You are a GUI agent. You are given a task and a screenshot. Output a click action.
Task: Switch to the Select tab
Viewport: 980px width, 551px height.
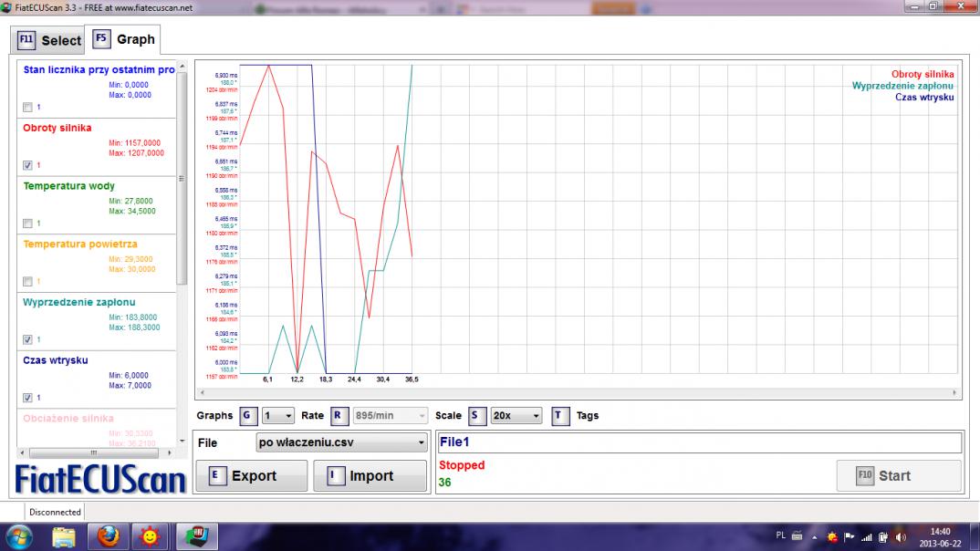tap(47, 41)
